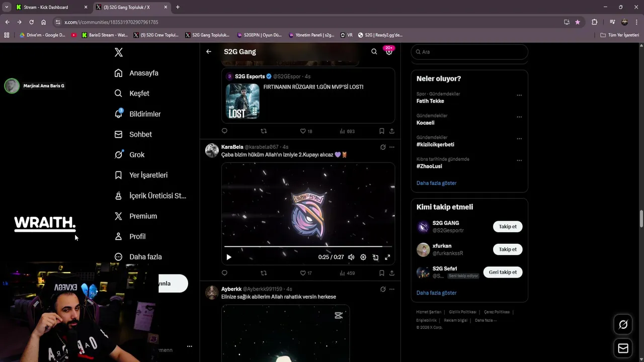The height and width of the screenshot is (362, 644).
Task: Open browser extensions puzzle icon
Action: tap(594, 22)
